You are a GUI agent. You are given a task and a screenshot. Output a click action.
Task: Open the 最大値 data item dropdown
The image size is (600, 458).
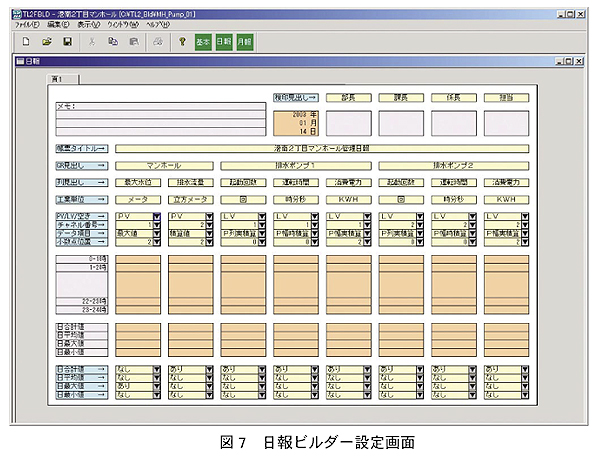[x=157, y=232]
